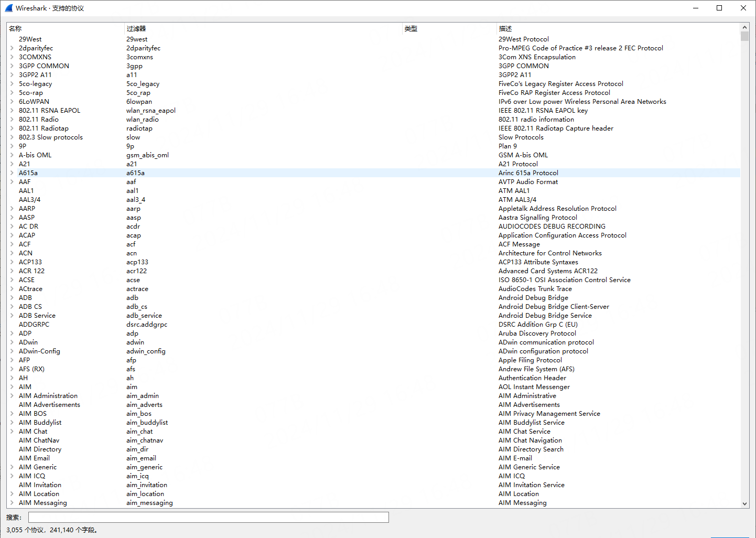Screen dimensions: 756x538
Task: Select the AC DR protocol row
Action: pos(373,227)
